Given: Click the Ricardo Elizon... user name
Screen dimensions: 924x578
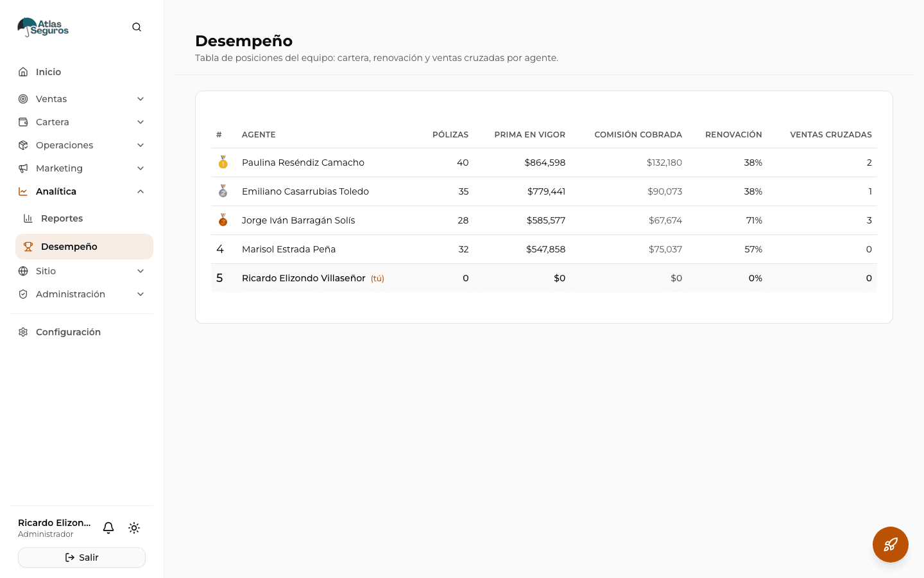Looking at the screenshot, I should coord(55,523).
